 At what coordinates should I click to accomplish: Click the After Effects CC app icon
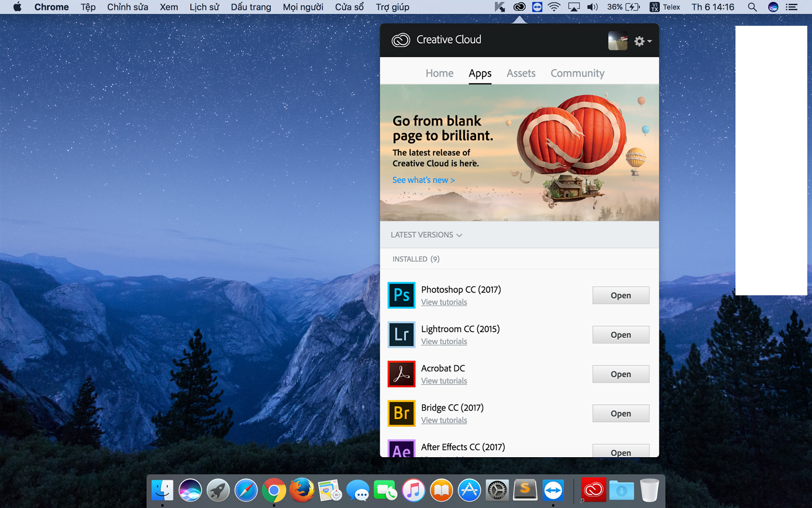(401, 449)
